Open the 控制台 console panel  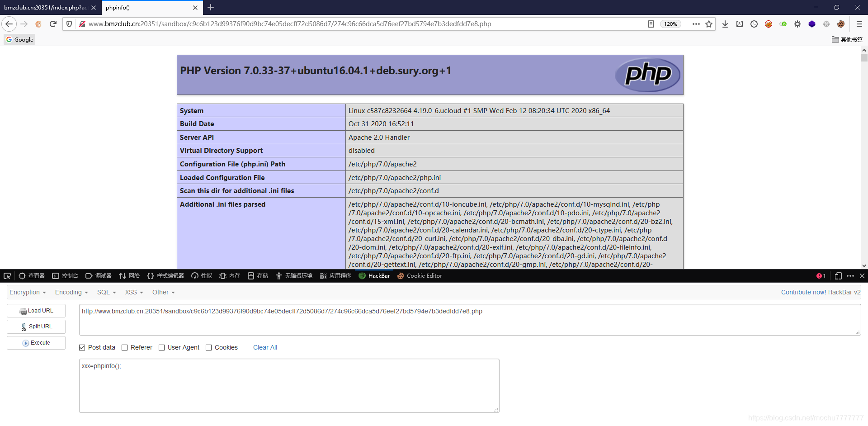[65, 276]
